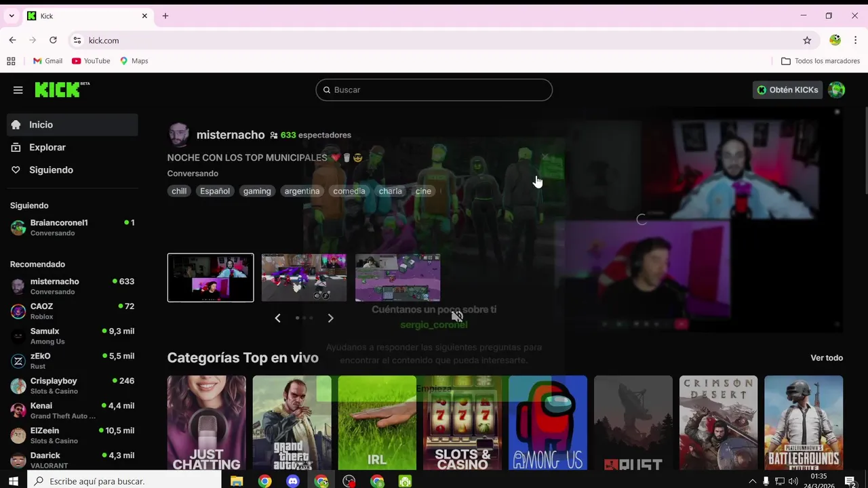Image resolution: width=868 pixels, height=488 pixels.
Task: Open File Explorer from taskbar
Action: tap(237, 481)
